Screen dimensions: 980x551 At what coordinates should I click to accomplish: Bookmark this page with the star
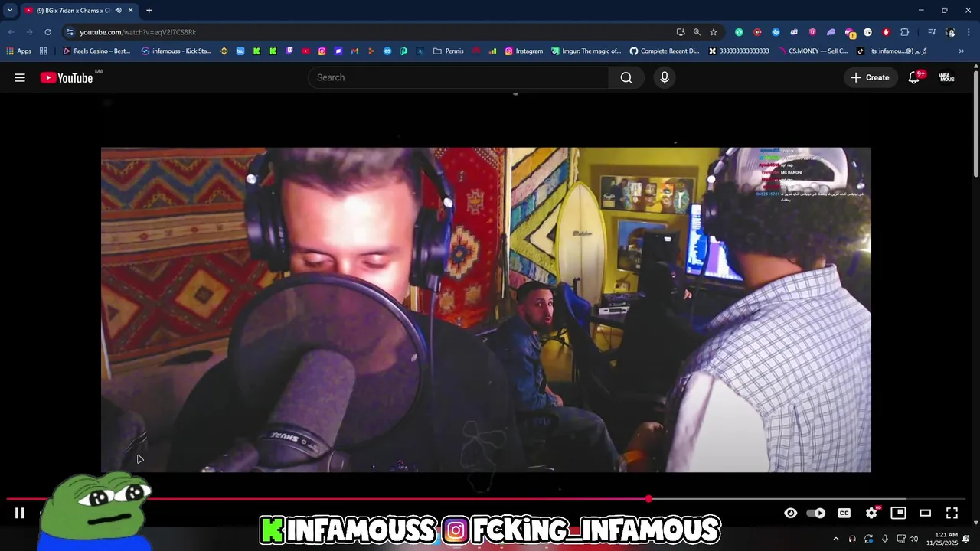coord(714,32)
